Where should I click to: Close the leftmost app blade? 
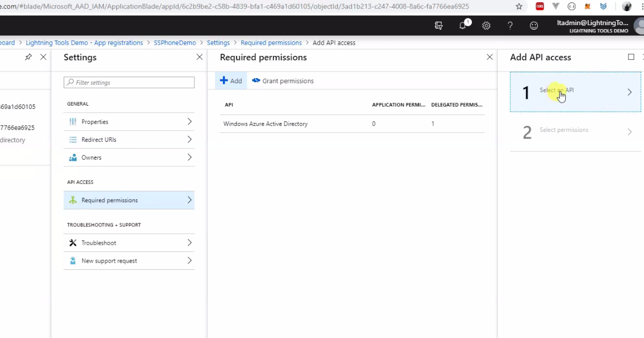point(43,57)
